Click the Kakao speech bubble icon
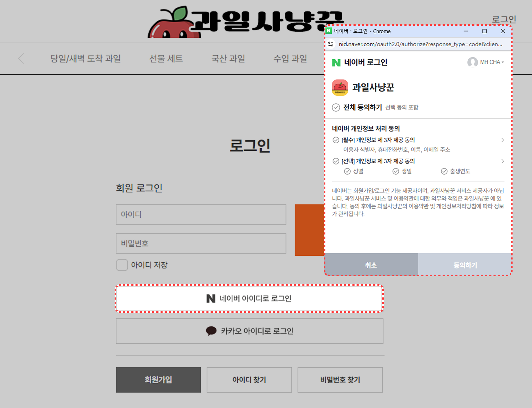This screenshot has width=532, height=408. (211, 331)
